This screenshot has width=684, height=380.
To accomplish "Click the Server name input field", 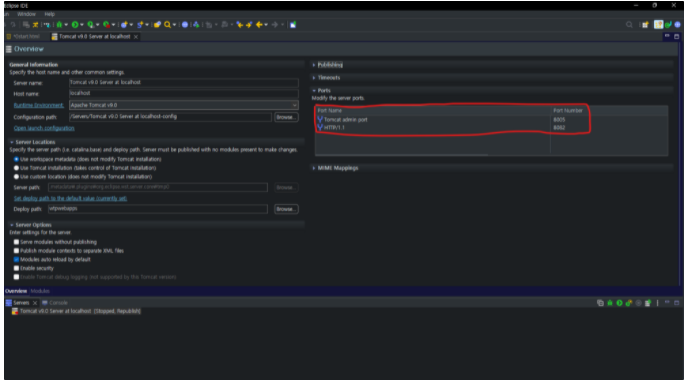I will (x=184, y=82).
